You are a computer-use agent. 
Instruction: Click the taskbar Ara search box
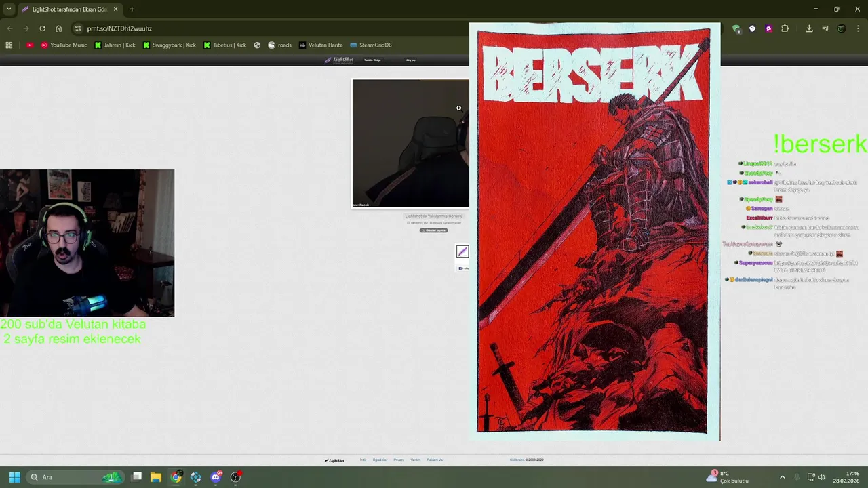point(76,477)
